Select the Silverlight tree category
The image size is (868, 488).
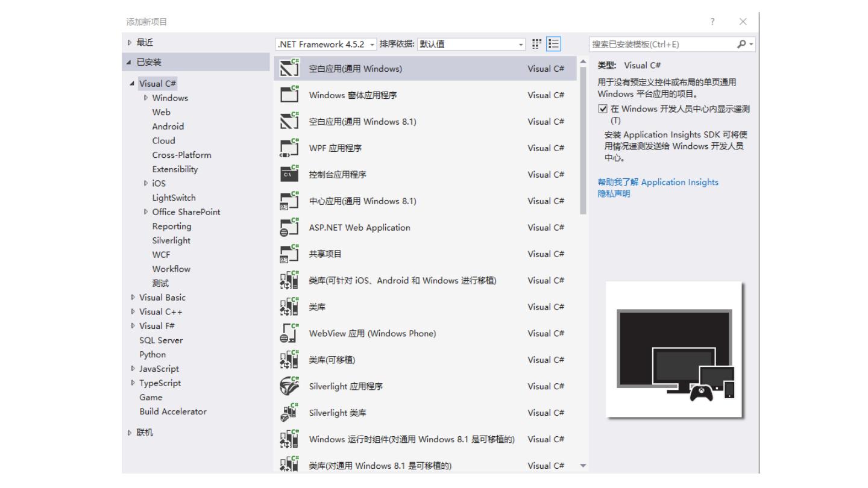pos(171,240)
